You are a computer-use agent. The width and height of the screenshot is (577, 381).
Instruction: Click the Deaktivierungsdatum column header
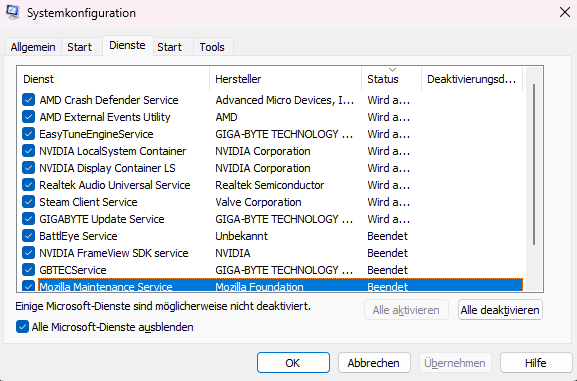point(471,79)
